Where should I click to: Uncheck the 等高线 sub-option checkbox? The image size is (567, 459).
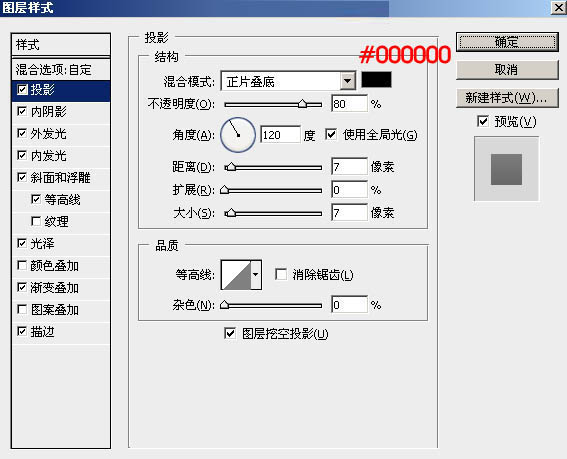point(36,199)
